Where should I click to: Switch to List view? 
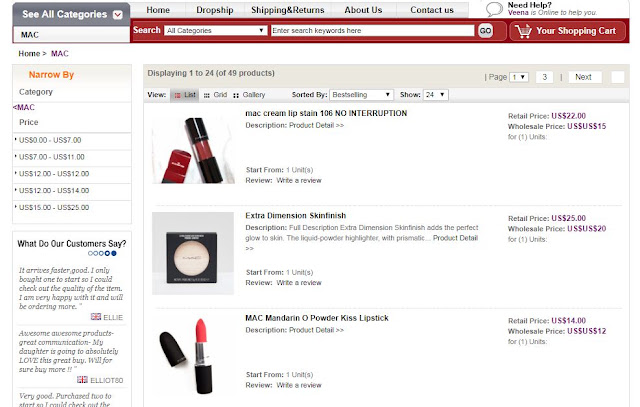pos(185,95)
